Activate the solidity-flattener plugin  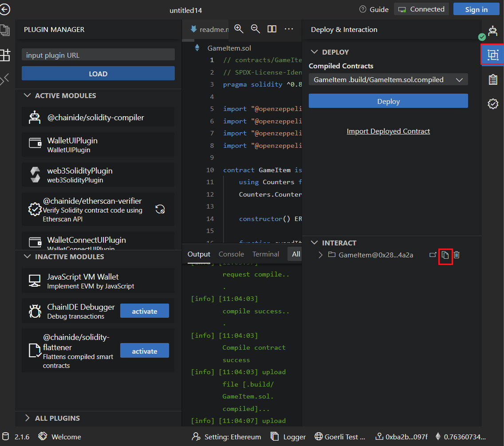(144, 351)
